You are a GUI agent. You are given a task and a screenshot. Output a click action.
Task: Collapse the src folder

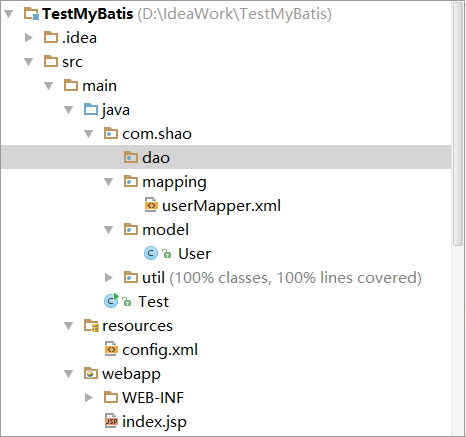tap(29, 62)
